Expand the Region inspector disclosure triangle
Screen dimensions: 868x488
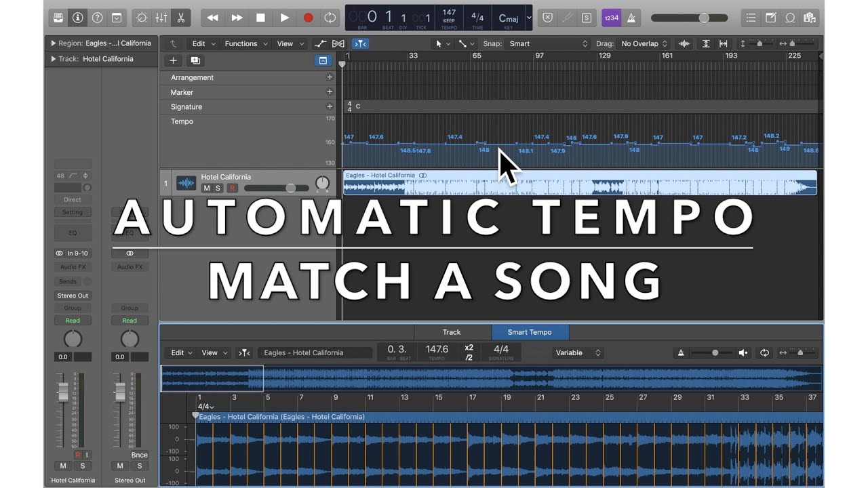pyautogui.click(x=54, y=43)
